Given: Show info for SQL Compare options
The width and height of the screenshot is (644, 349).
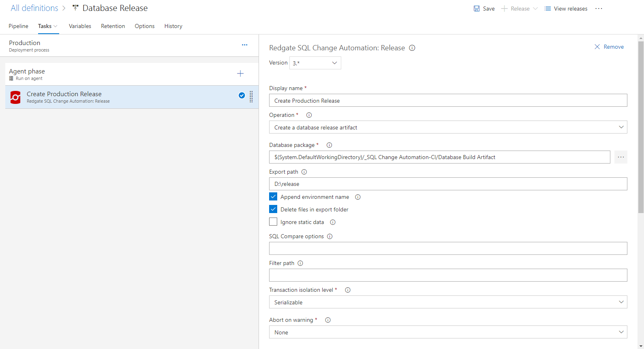Looking at the screenshot, I should coord(329,237).
